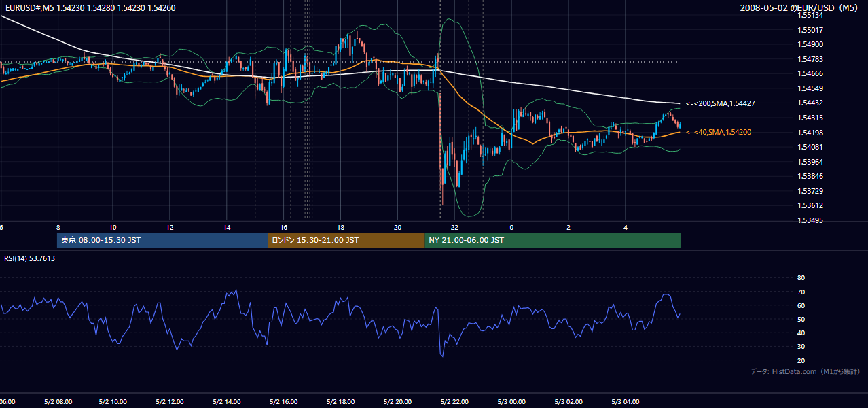The height and width of the screenshot is (408, 868).
Task: Click the 5/3 02:00 time label
Action: pos(569,402)
